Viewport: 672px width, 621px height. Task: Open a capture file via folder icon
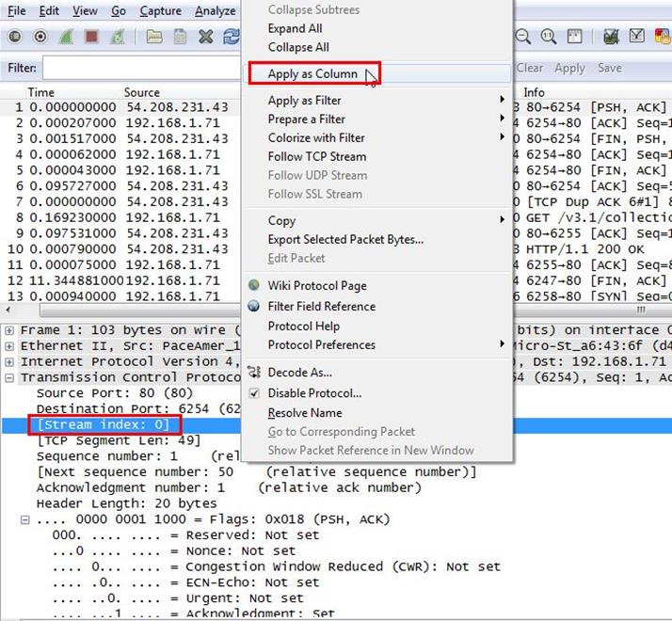coord(153,38)
